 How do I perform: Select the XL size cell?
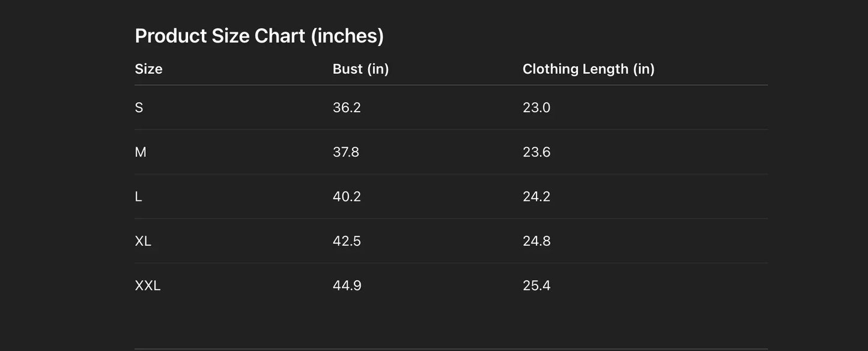click(x=143, y=241)
